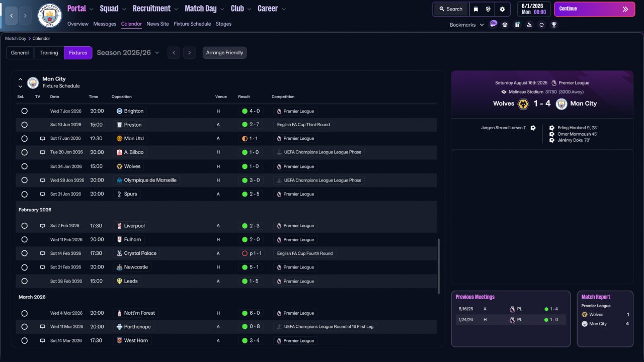Click the Brighton club crest icon
This screenshot has width=644, height=362.
pyautogui.click(x=119, y=111)
